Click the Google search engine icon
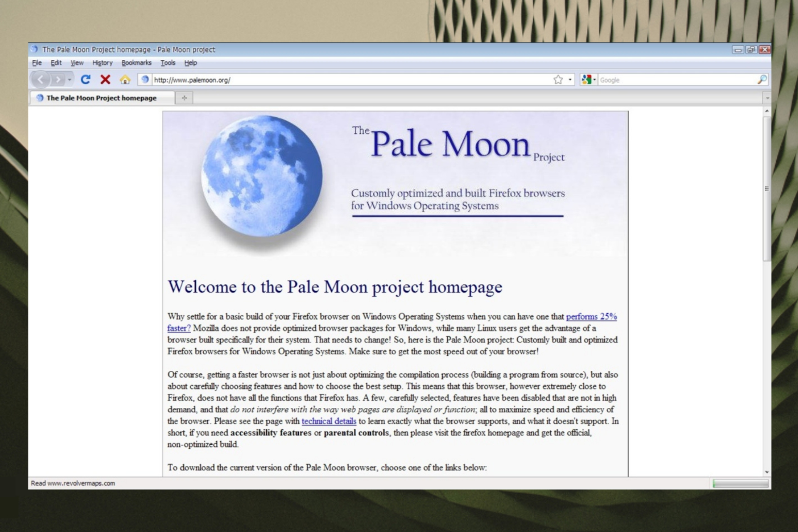The height and width of the screenshot is (532, 798). pos(588,79)
